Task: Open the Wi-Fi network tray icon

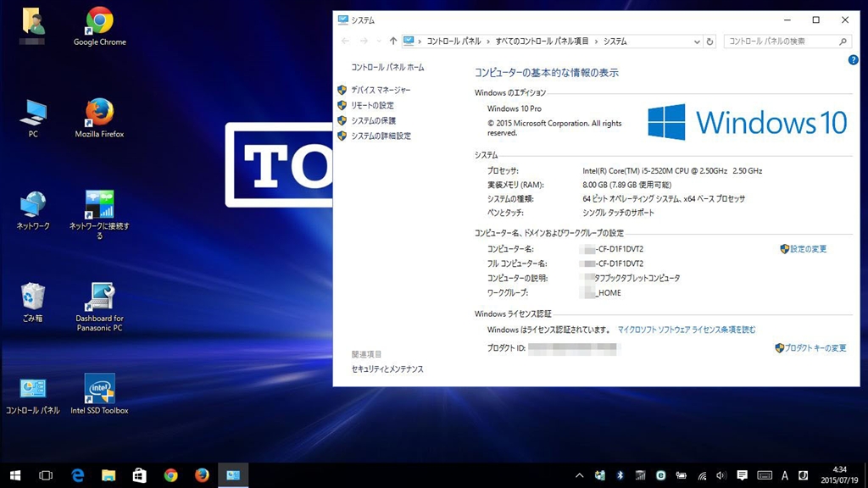Action: [702, 475]
